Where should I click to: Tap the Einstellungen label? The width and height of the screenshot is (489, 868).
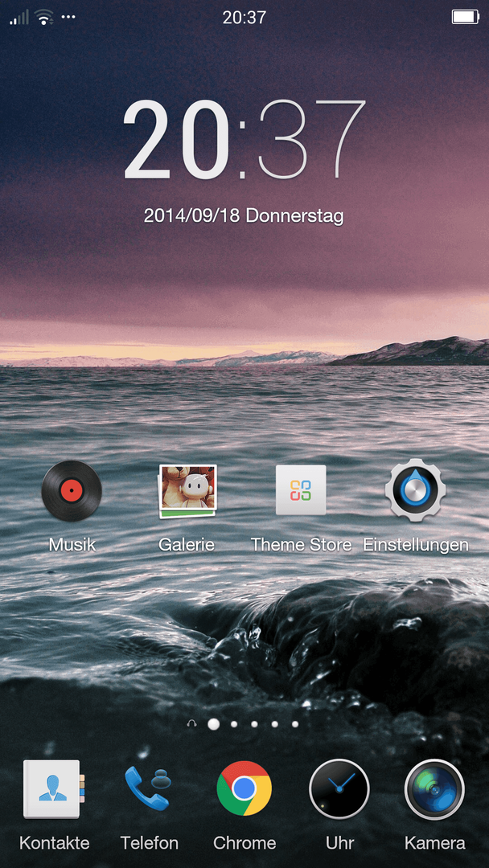(416, 545)
